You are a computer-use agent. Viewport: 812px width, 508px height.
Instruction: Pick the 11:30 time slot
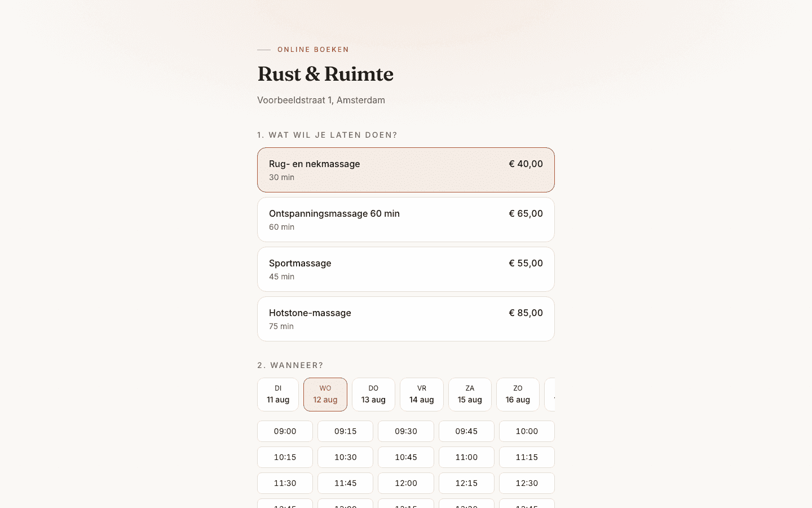click(285, 483)
